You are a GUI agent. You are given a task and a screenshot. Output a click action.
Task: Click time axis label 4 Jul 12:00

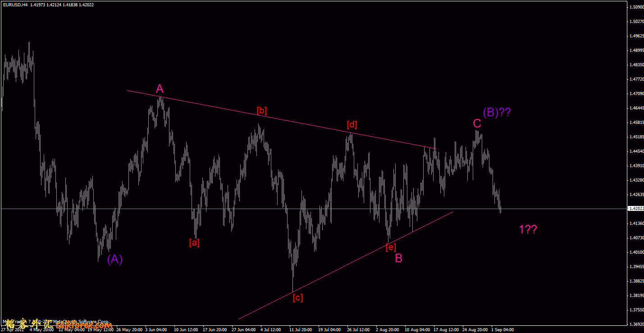tap(271, 330)
